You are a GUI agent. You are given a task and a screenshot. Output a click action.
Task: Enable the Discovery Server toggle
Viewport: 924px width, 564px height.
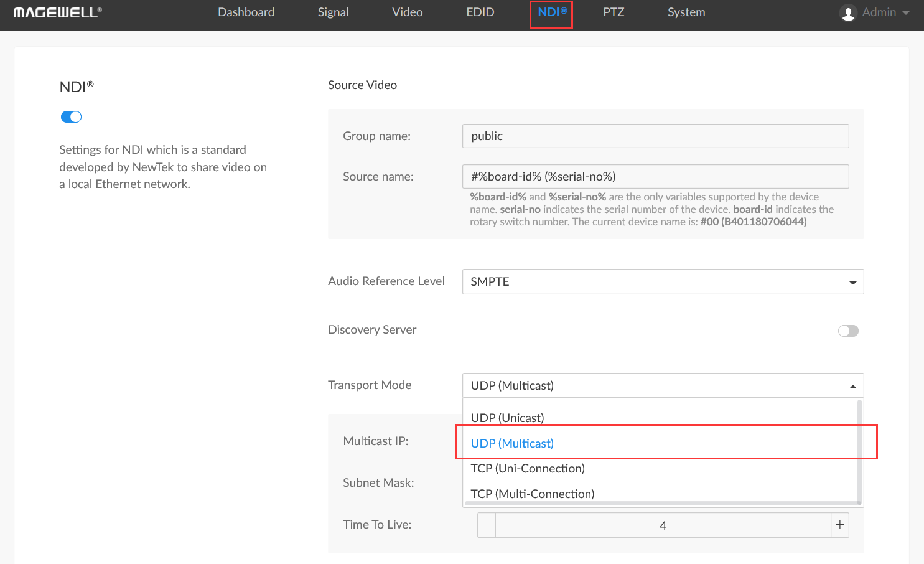(848, 331)
